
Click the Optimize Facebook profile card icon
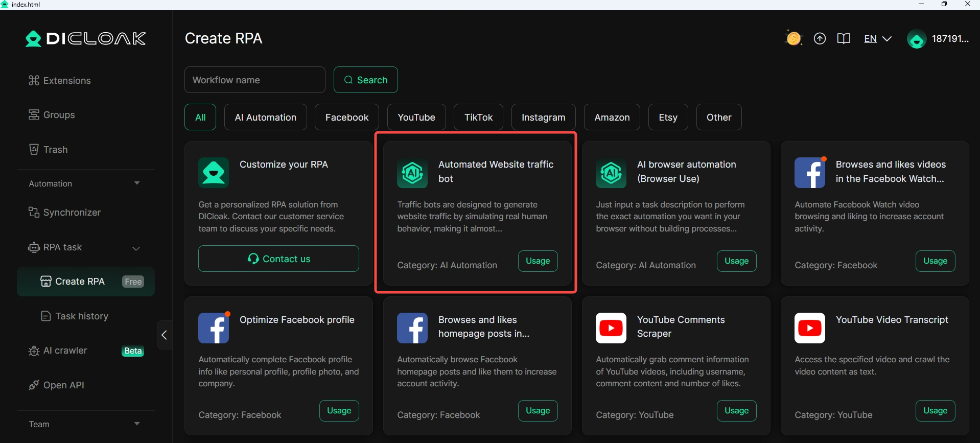click(214, 328)
